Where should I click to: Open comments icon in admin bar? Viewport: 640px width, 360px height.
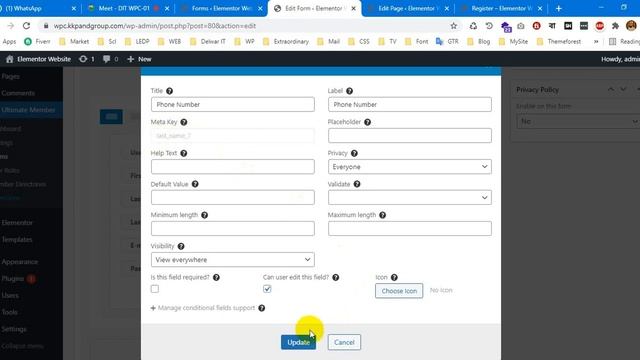107,59
